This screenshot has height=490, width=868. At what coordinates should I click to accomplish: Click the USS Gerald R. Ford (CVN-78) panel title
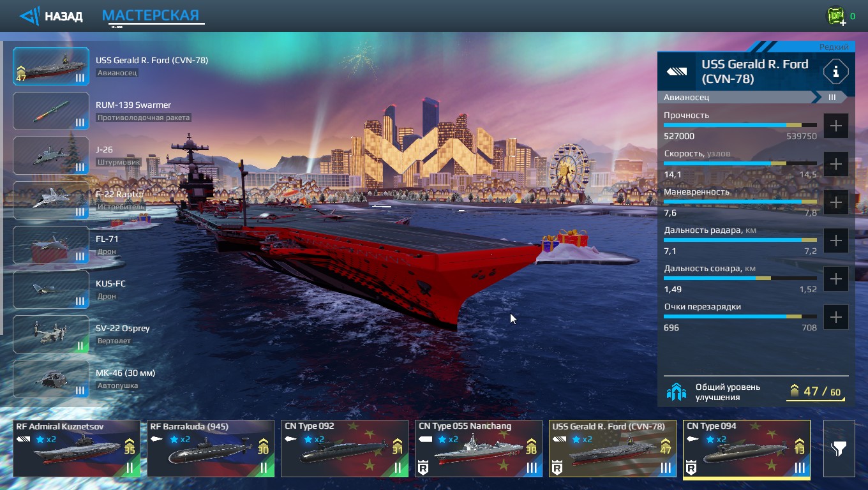[x=755, y=71]
